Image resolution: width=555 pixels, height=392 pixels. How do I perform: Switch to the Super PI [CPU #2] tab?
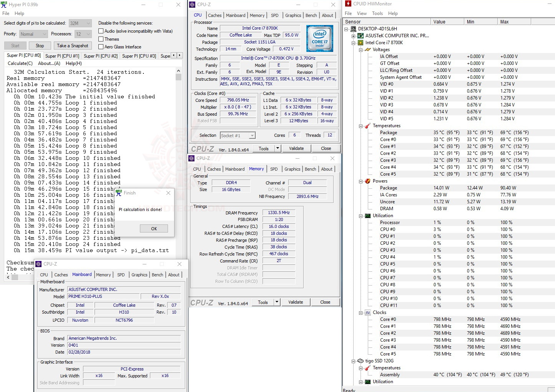click(x=101, y=56)
